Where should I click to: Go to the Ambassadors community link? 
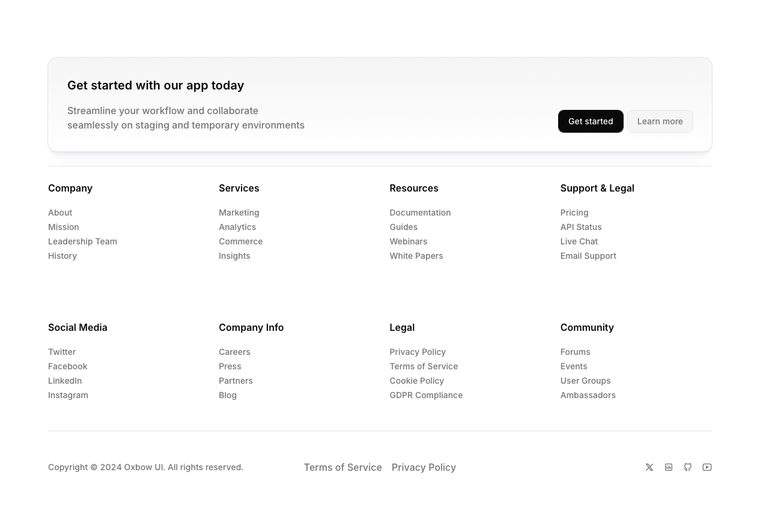pyautogui.click(x=588, y=395)
